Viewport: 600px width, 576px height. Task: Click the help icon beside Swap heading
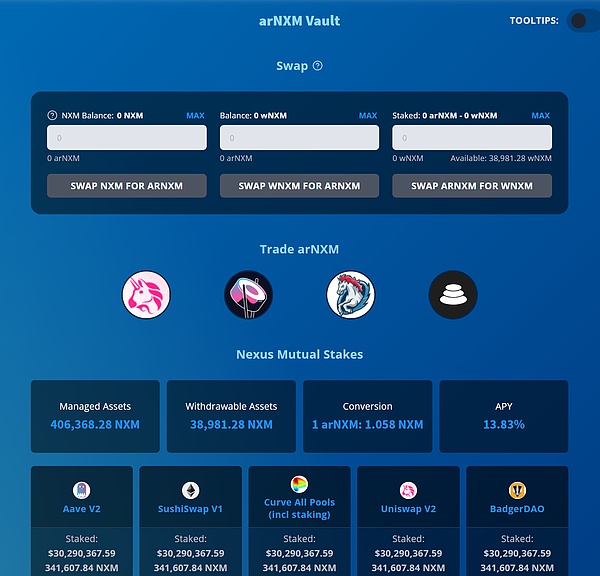point(318,66)
